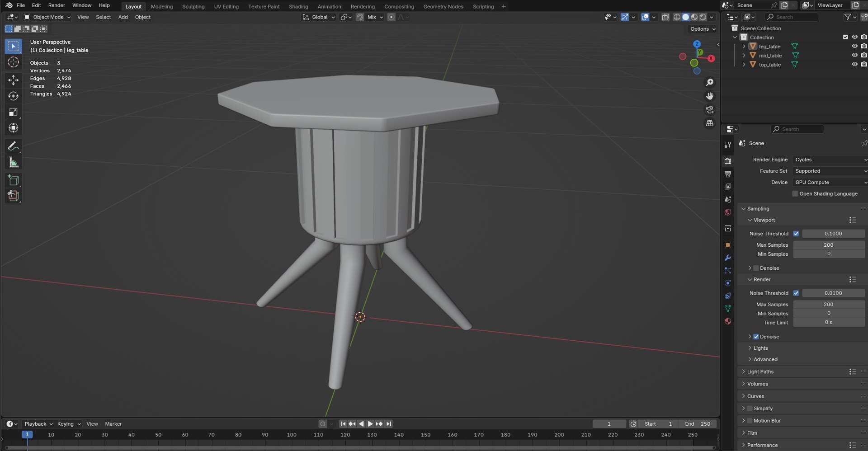Select the Cursor tool in toolbar
This screenshot has height=451, width=868.
click(13, 62)
